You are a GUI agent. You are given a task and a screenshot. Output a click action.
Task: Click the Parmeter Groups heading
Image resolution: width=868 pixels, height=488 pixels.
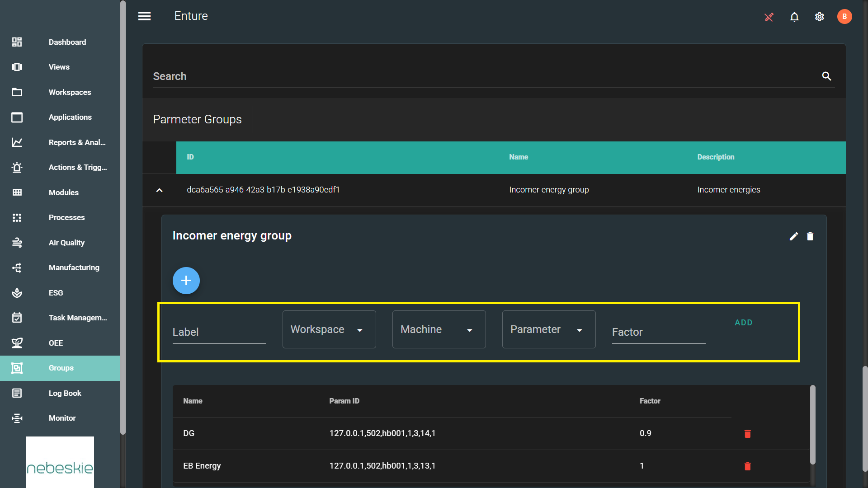click(x=198, y=119)
